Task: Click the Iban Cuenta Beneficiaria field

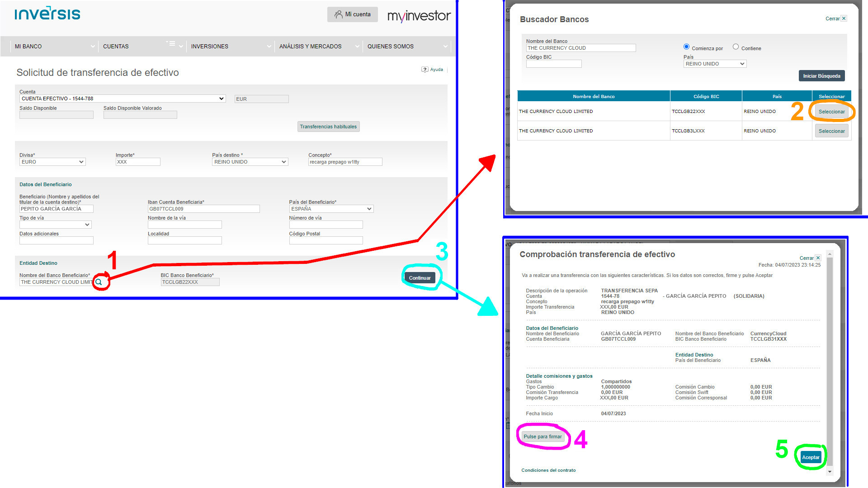Action: click(203, 209)
